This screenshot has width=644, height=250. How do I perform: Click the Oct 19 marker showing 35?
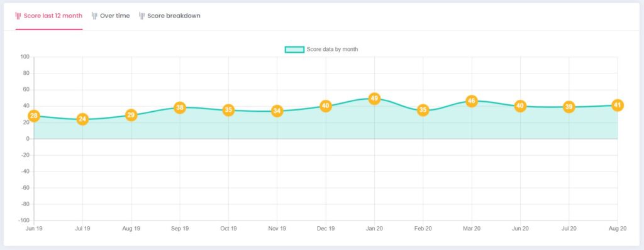point(228,110)
